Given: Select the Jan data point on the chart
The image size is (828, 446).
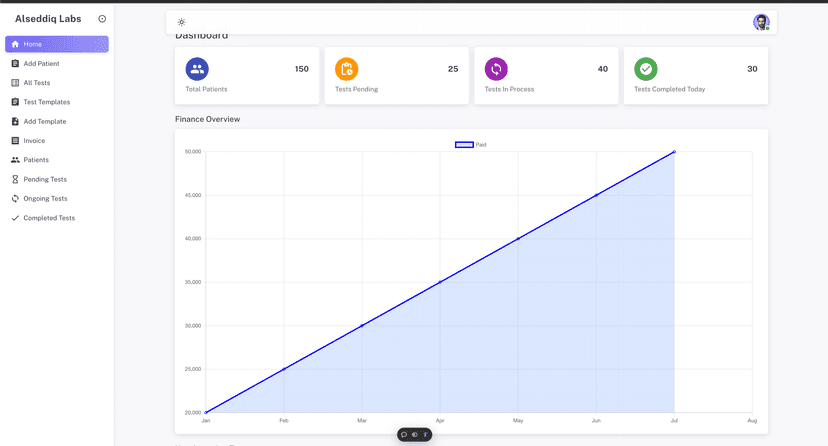Looking at the screenshot, I should point(206,412).
